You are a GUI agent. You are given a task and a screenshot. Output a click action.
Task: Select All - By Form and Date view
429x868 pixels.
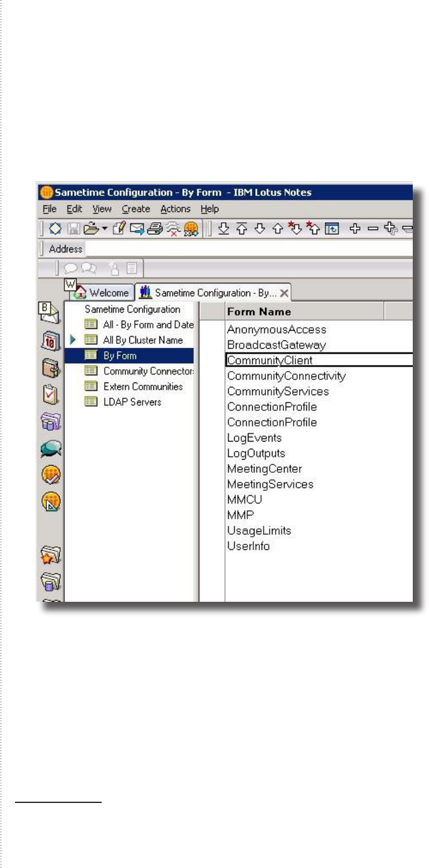139,325
